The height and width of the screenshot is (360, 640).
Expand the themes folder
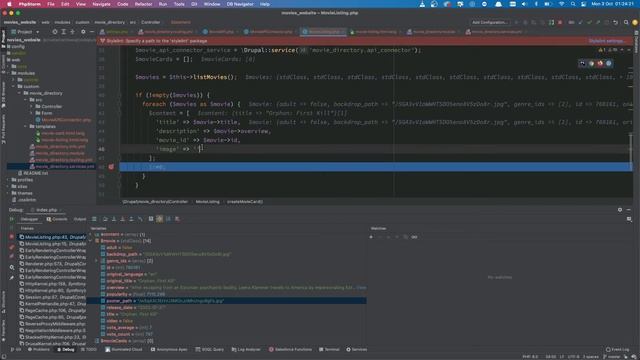coord(8,193)
